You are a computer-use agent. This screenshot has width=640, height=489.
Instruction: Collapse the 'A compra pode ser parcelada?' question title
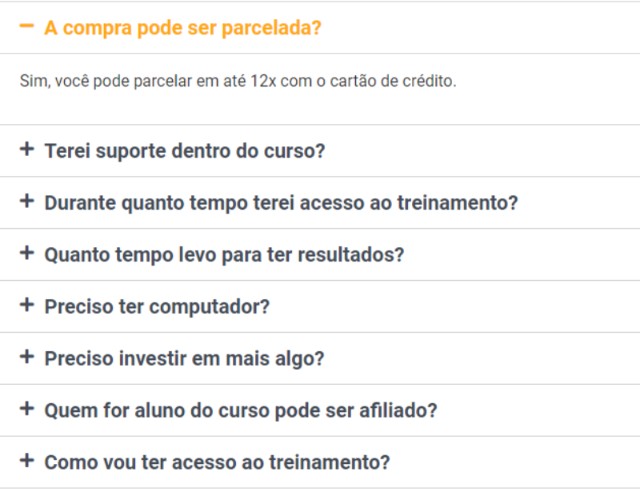point(183,28)
